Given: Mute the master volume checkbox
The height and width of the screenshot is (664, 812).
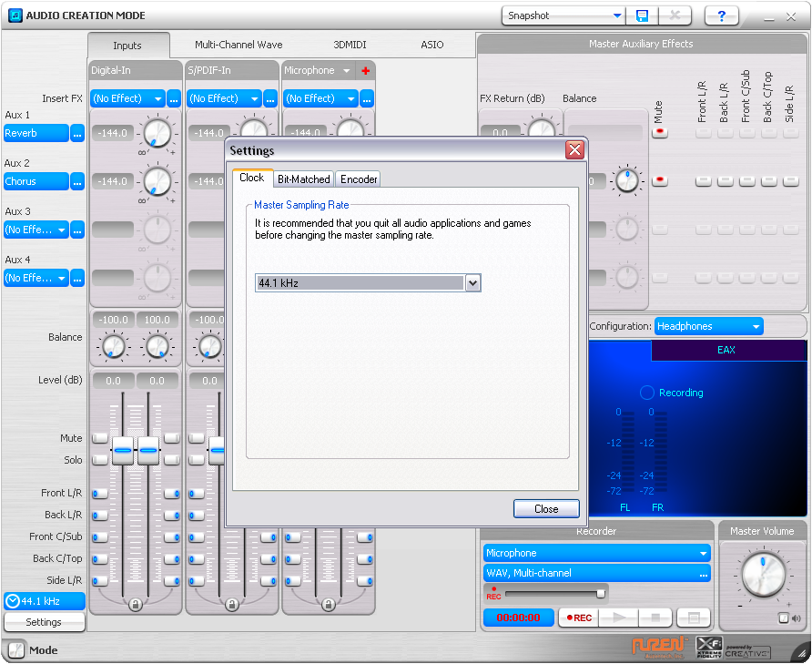Looking at the screenshot, I should pos(784,618).
